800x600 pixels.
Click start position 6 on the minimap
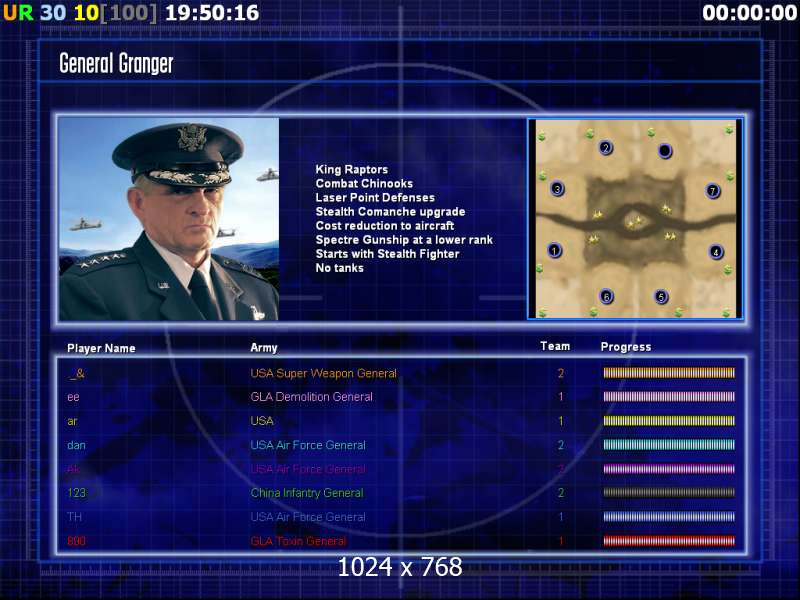(x=606, y=296)
